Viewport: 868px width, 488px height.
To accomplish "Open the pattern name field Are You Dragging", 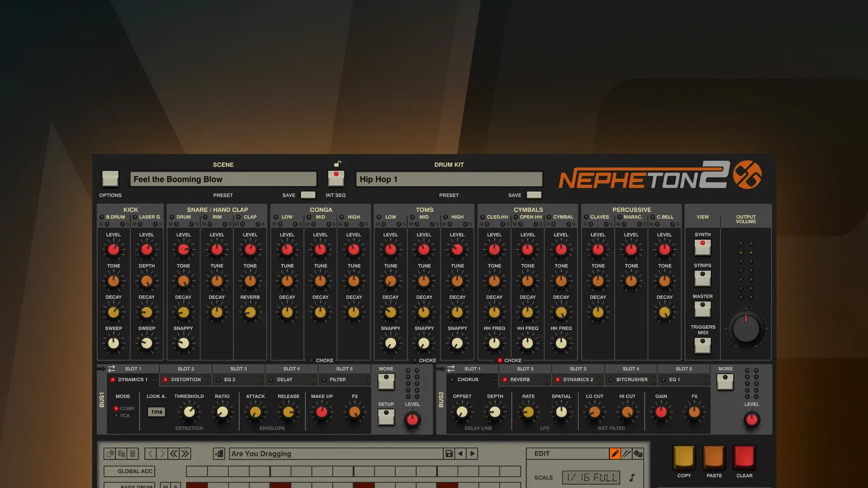I will tap(336, 453).
